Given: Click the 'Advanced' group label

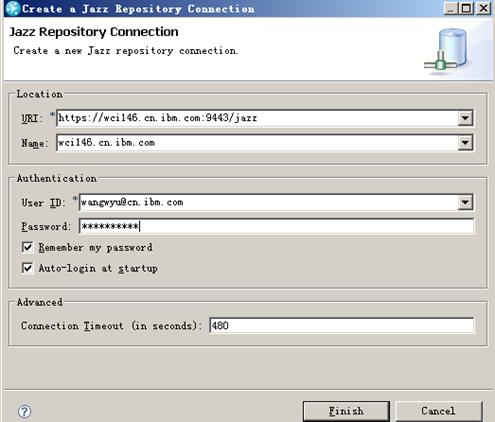Looking at the screenshot, I should coord(39,302).
